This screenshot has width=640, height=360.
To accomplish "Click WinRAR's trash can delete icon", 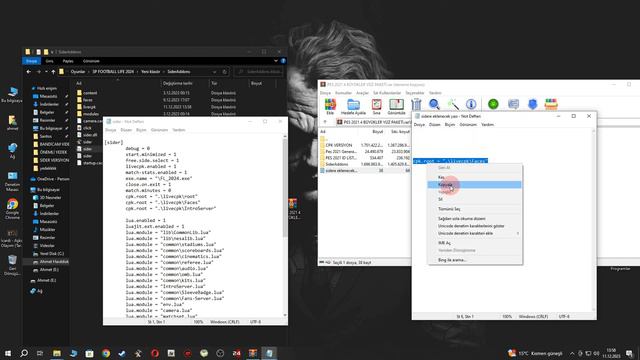I will (x=416, y=105).
